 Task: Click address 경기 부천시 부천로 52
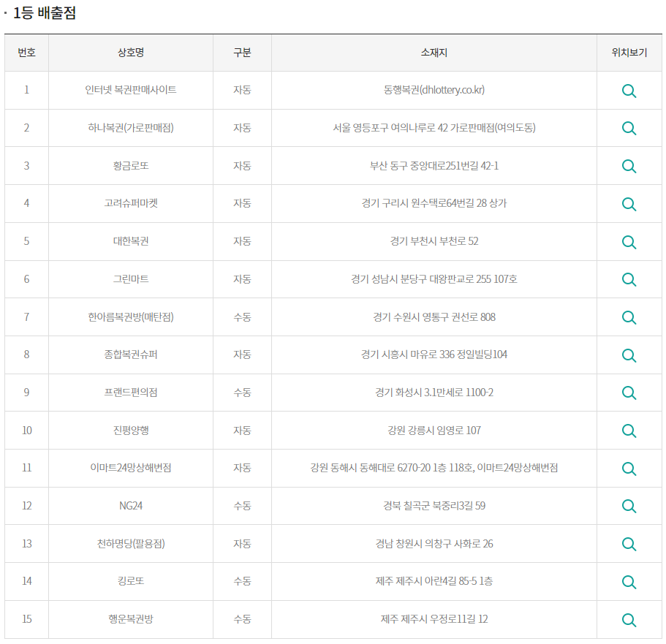[434, 241]
